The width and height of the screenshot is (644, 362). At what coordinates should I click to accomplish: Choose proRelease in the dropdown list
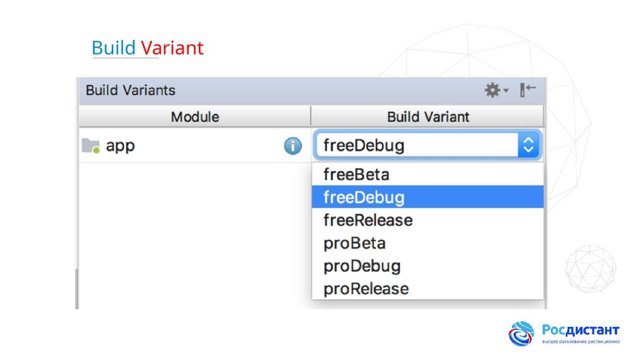coord(366,289)
